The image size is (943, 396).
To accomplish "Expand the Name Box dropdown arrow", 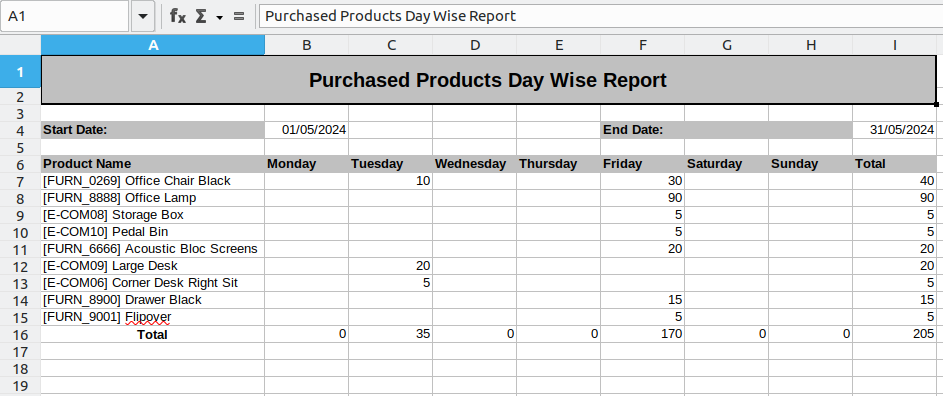I will 143,16.
